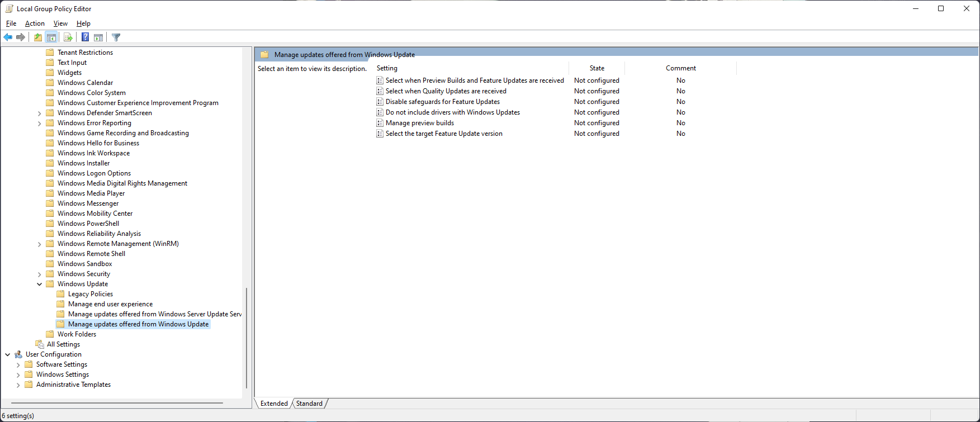This screenshot has height=422, width=980.
Task: Open the Help menu
Action: click(x=83, y=23)
